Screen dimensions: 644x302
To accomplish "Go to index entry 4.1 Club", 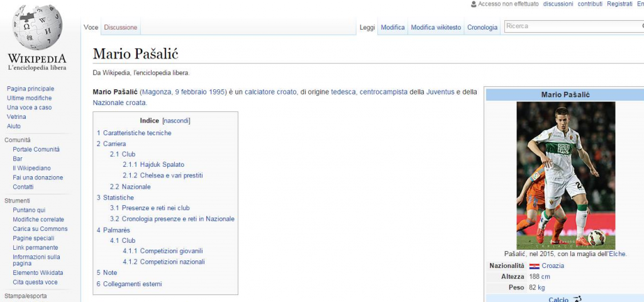I will pos(123,241).
